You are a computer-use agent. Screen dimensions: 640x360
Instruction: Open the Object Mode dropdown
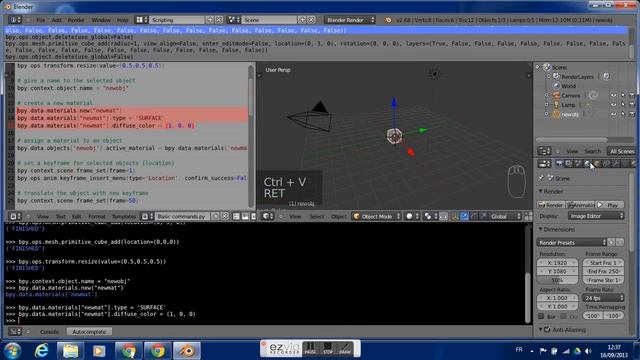pyautogui.click(x=376, y=216)
